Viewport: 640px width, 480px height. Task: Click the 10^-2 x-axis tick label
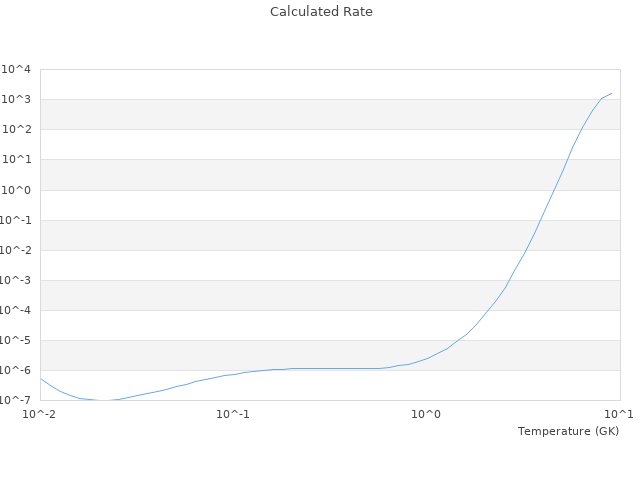(x=40, y=413)
